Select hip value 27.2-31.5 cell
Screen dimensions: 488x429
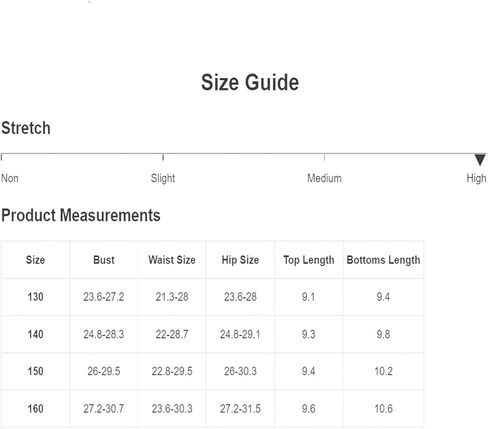[240, 408]
